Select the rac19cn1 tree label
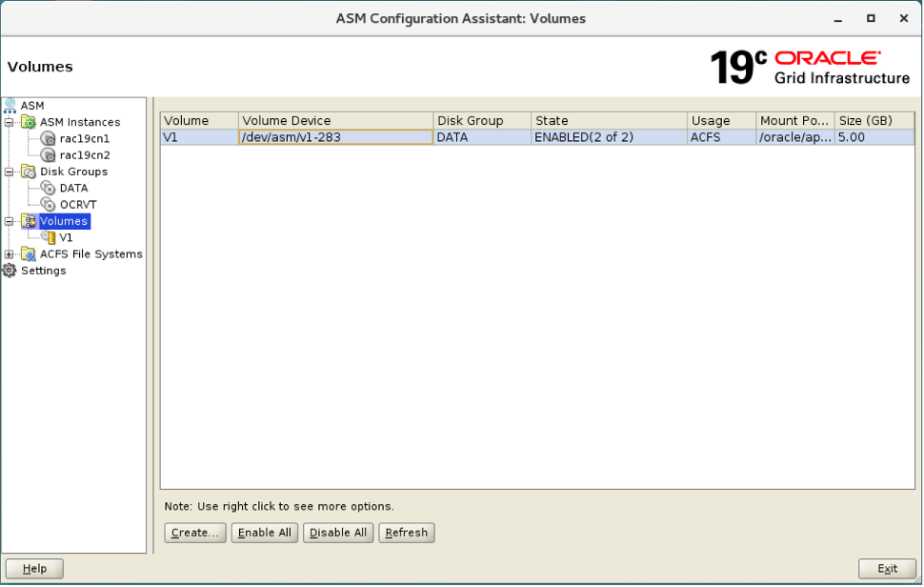924x587 pixels. [85, 138]
